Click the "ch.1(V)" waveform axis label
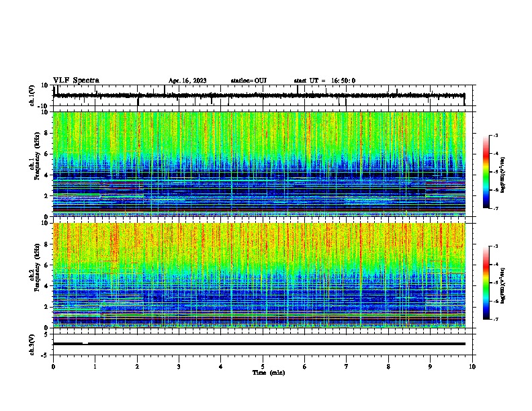 coord(32,95)
